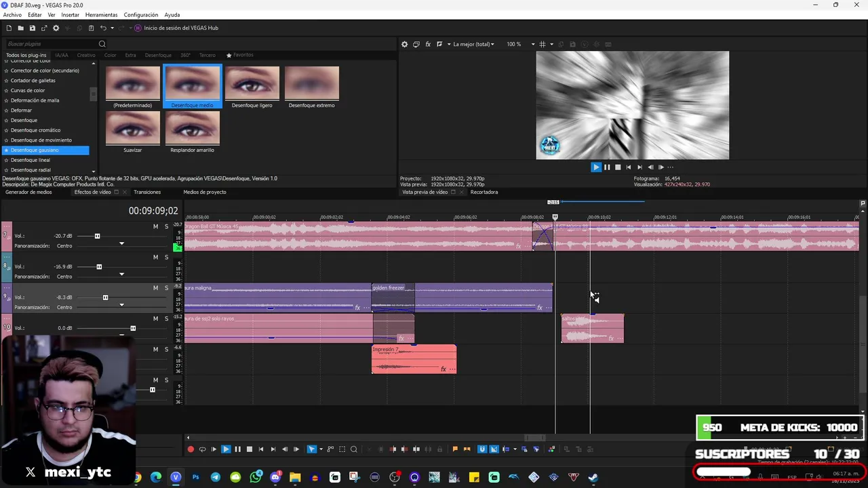Click the -20.7 dB volume slider on track 7

click(x=97, y=236)
